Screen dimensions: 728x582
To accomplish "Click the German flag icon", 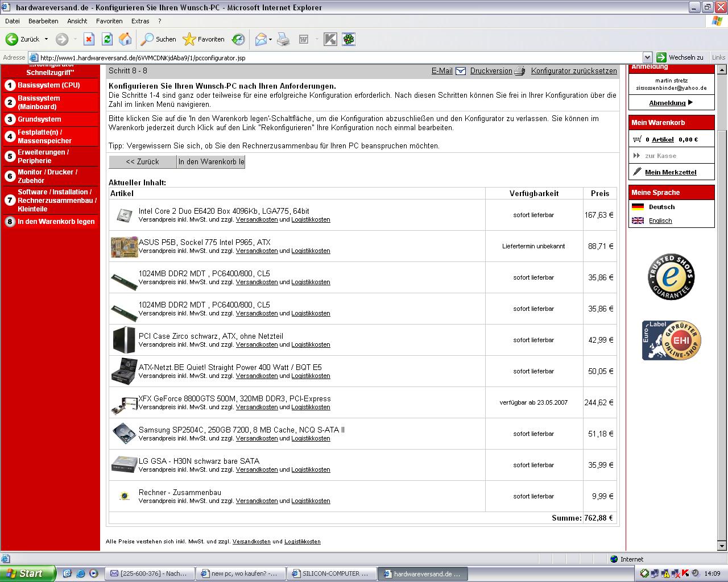I will pyautogui.click(x=638, y=207).
